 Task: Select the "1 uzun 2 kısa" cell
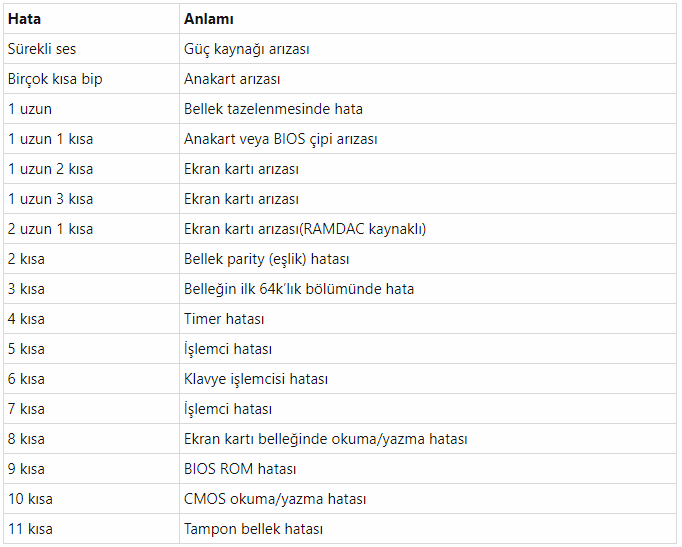pos(51,169)
